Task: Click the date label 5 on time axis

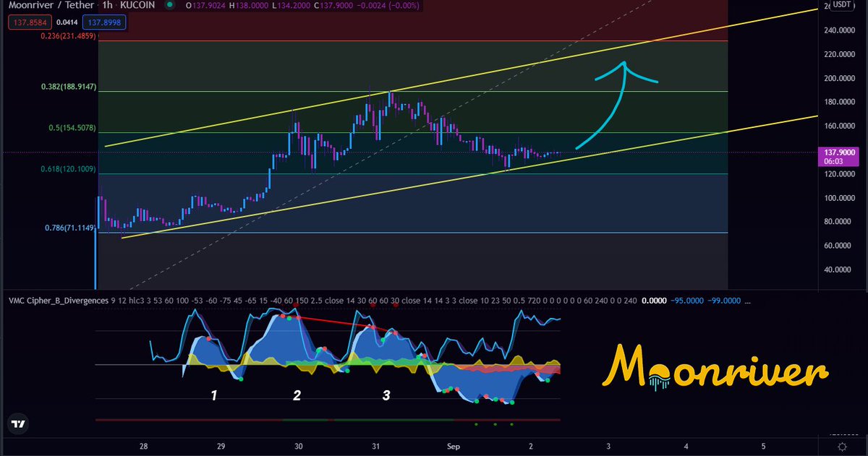Action: [x=763, y=446]
